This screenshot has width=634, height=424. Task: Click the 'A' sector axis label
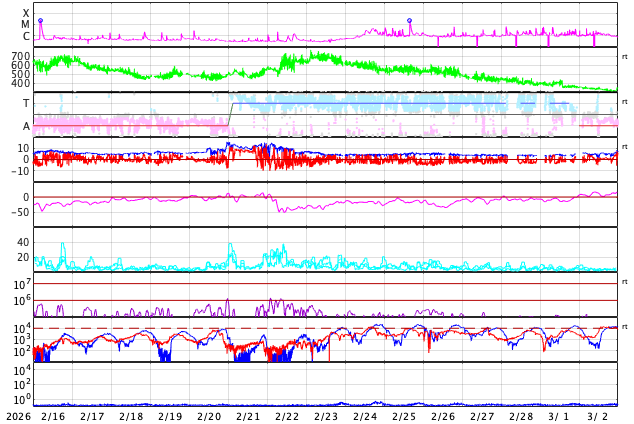coord(26,127)
